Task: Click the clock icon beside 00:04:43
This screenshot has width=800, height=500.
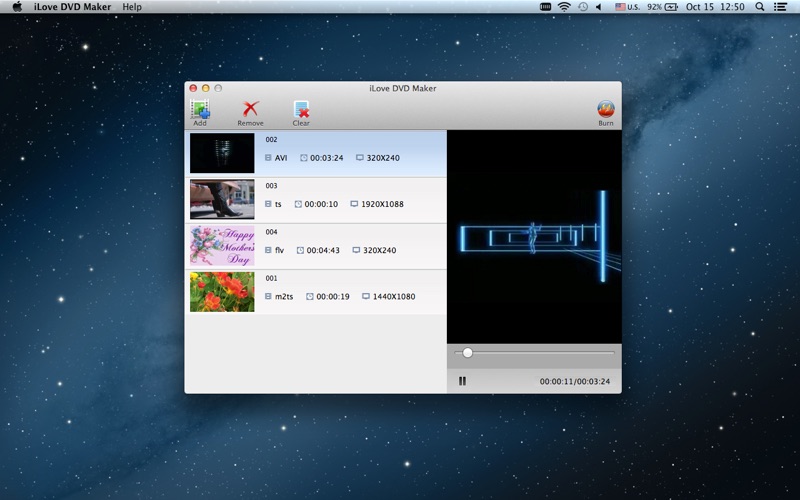Action: coord(300,250)
